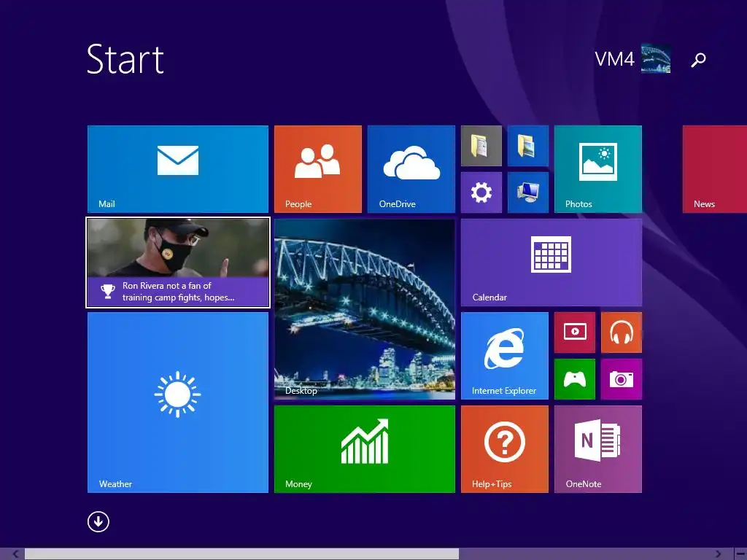Image resolution: width=747 pixels, height=560 pixels.
Task: Open the News tile
Action: [715, 169]
